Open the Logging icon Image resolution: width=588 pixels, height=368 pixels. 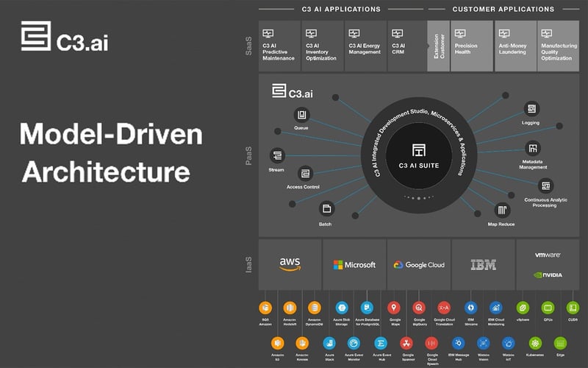531,109
